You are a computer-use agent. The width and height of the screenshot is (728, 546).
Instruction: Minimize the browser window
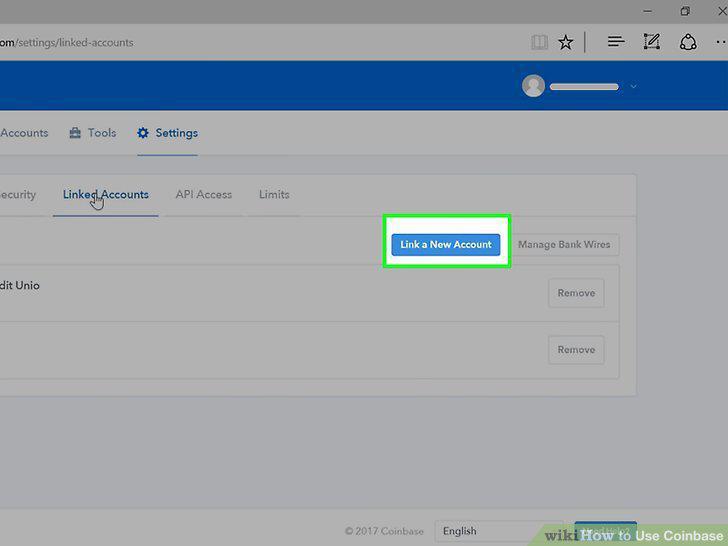648,11
